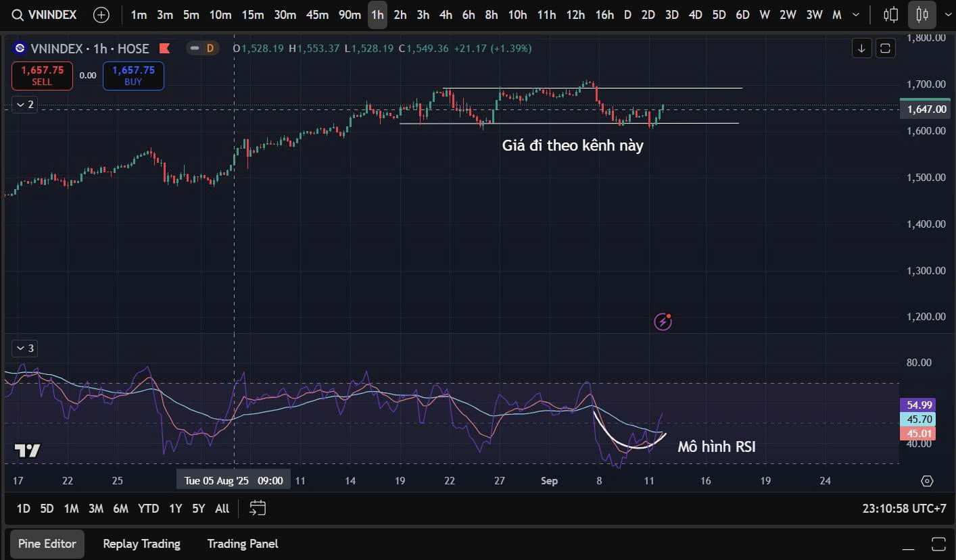Maximize the bottom panel
This screenshot has height=560, width=956.
[x=938, y=544]
